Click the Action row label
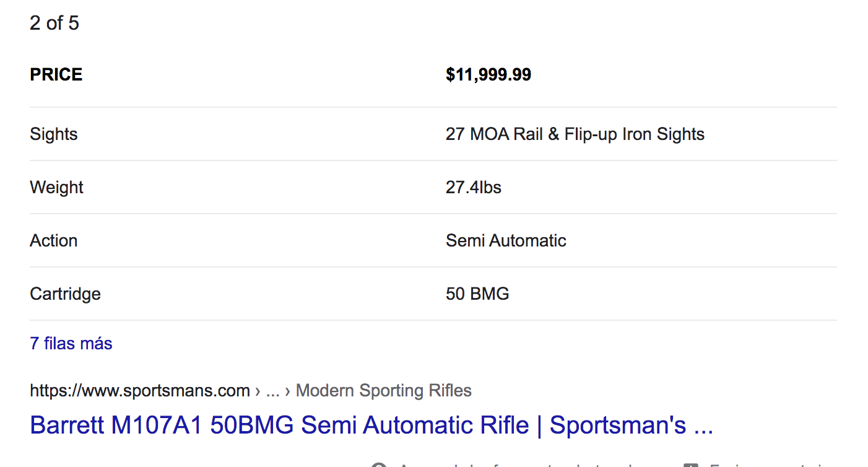This screenshot has height=467, width=868. [x=54, y=241]
